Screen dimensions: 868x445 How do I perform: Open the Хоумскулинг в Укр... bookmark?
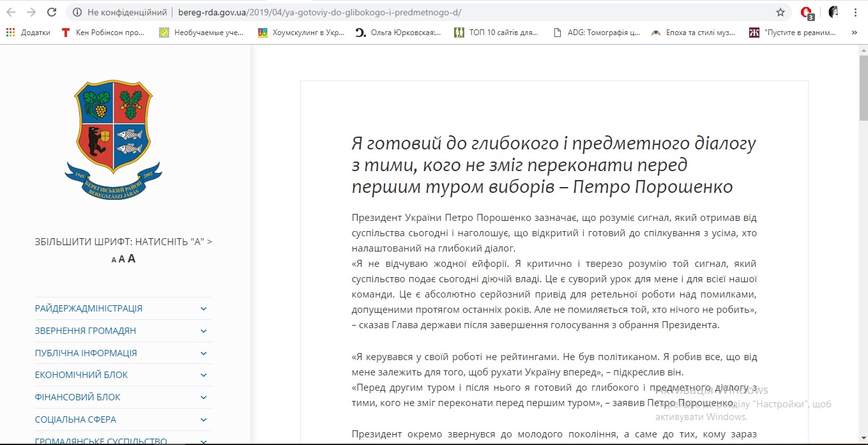(x=301, y=32)
